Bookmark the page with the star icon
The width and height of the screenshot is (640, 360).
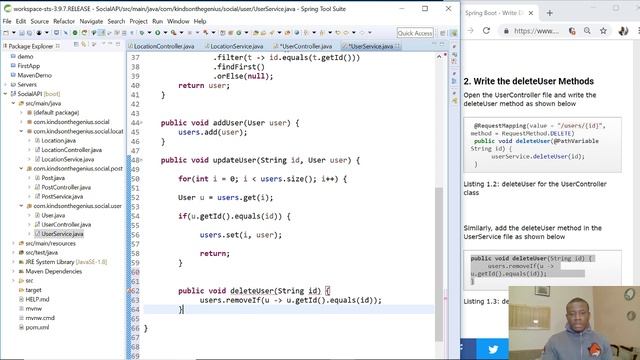603,31
